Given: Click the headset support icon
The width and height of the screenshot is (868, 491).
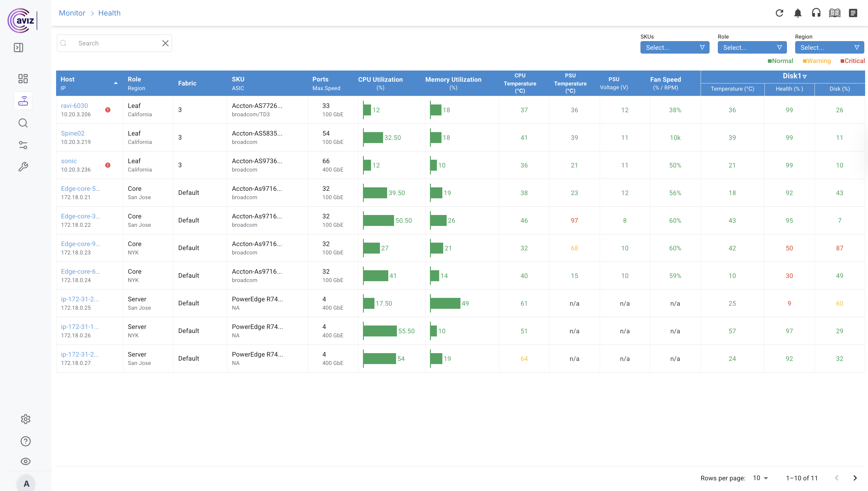Looking at the screenshot, I should pos(816,13).
